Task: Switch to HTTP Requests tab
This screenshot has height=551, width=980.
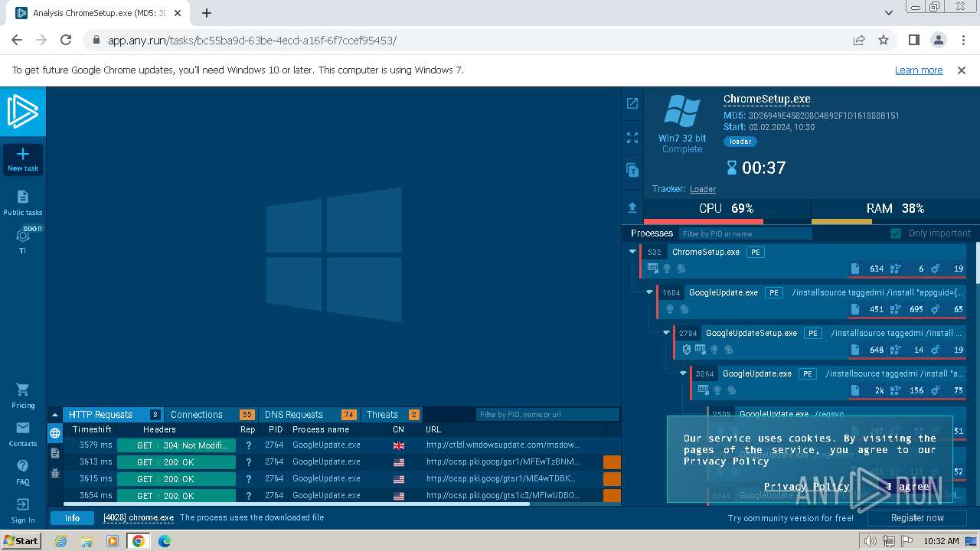Action: tap(113, 415)
